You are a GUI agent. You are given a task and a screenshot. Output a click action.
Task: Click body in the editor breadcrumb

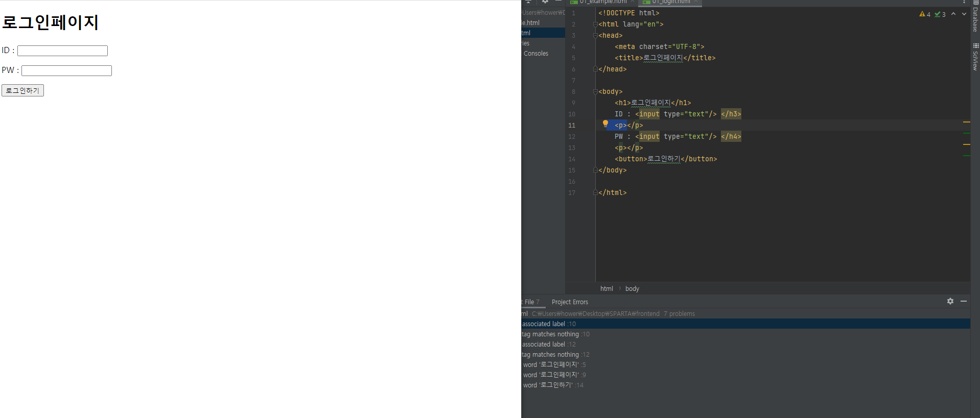tap(632, 289)
